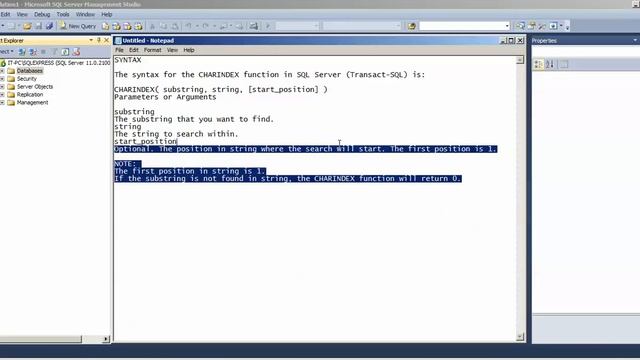Click the second icon after the Find box
This screenshot has width=640, height=360.
point(531,26)
